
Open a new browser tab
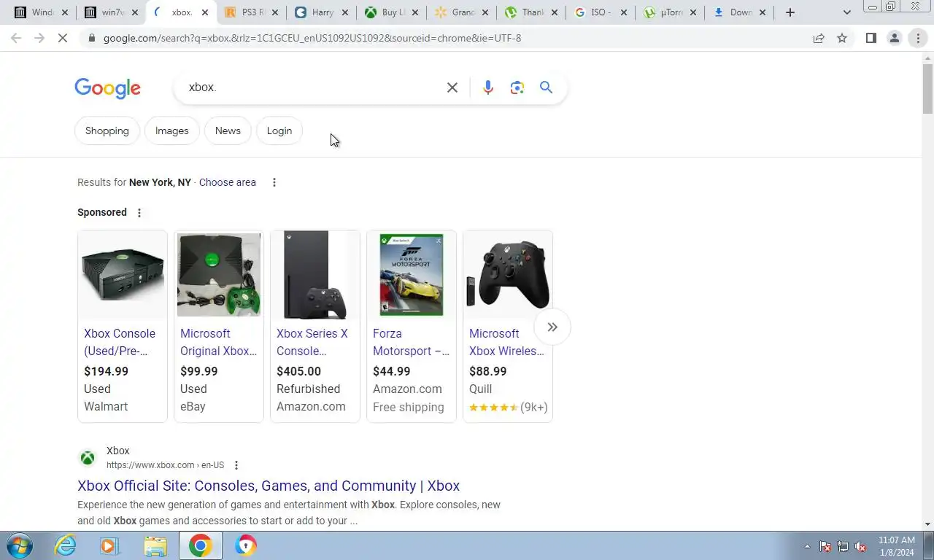coord(790,12)
